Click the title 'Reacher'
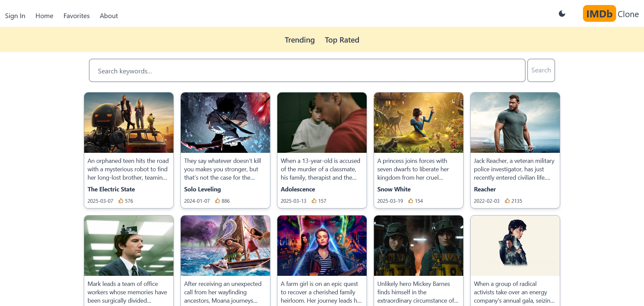The height and width of the screenshot is (306, 644). 485,189
